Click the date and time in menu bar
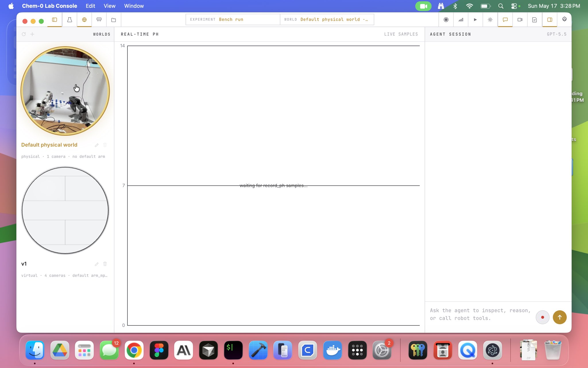Image resolution: width=588 pixels, height=368 pixels. 554,6
